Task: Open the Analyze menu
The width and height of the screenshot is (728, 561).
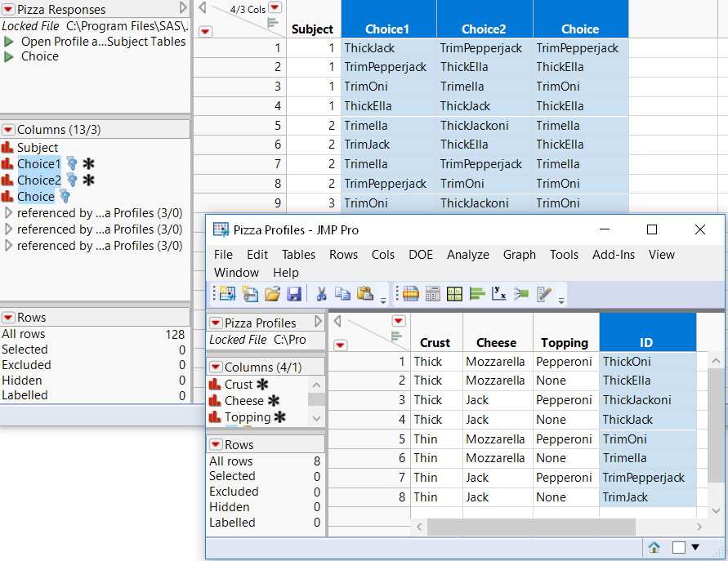Action: 468,255
